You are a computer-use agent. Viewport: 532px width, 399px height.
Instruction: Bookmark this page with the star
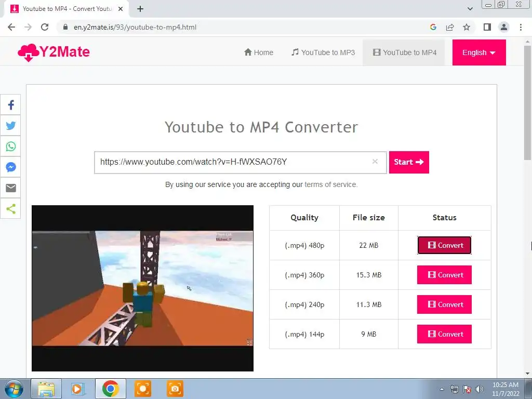[467, 27]
